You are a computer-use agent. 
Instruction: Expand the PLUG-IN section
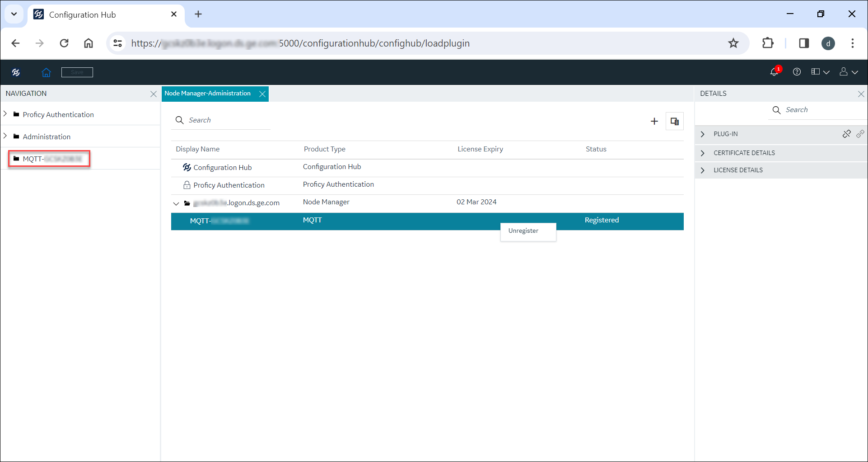pyautogui.click(x=702, y=134)
